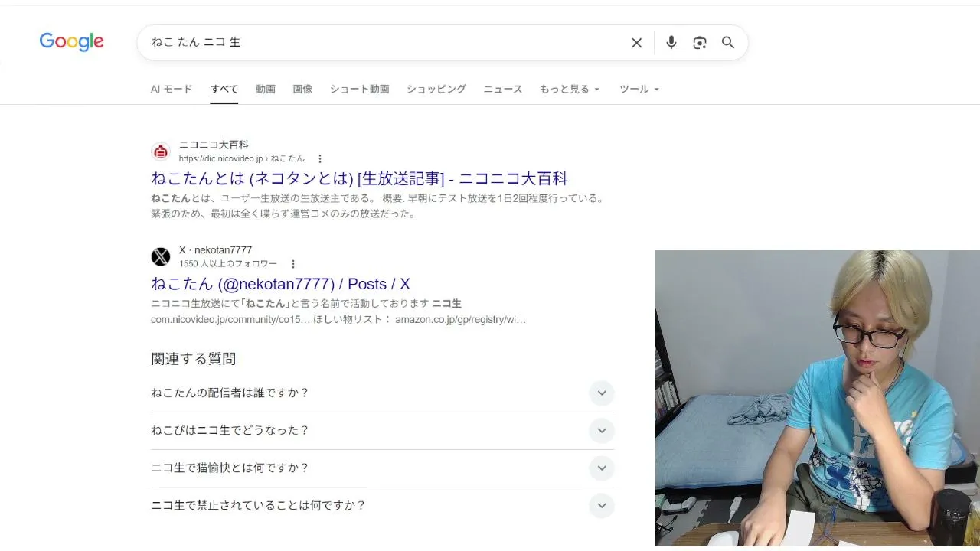This screenshot has width=980, height=551.
Task: Click the Google logo
Action: (x=71, y=42)
